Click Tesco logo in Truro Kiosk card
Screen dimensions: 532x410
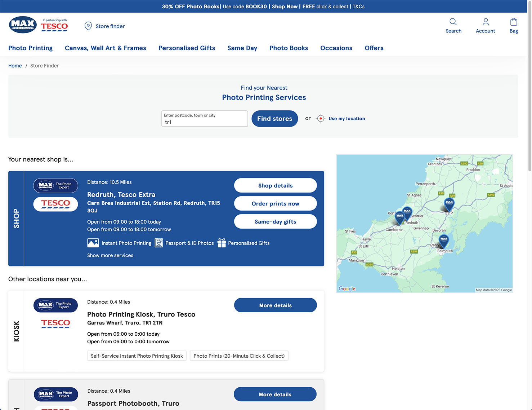click(55, 323)
